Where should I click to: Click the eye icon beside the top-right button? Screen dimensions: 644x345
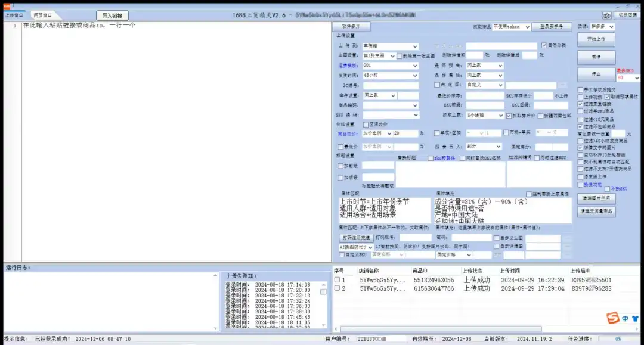coord(606,15)
